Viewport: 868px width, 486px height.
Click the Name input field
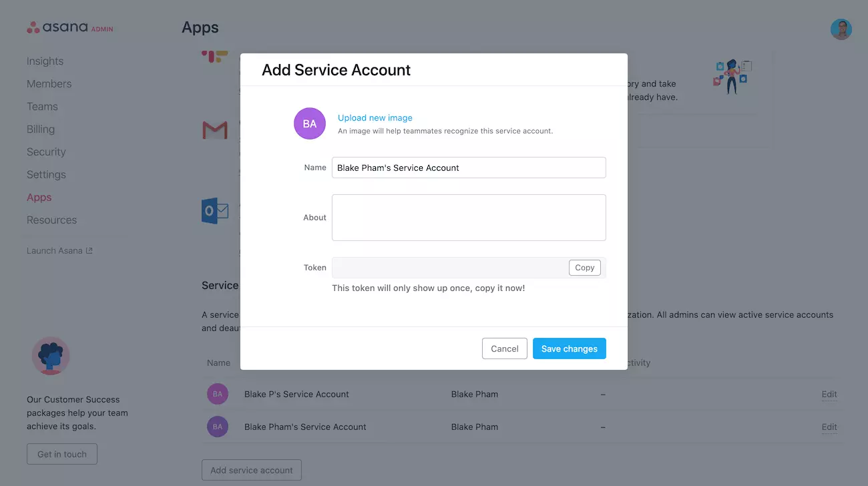(x=469, y=168)
